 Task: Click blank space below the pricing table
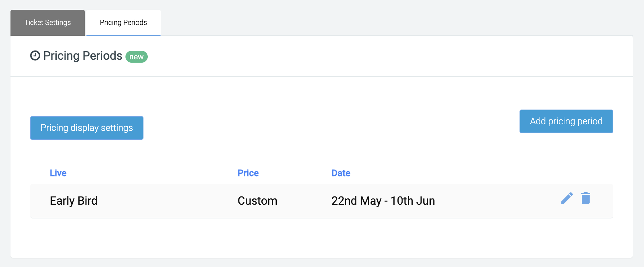pos(322,238)
